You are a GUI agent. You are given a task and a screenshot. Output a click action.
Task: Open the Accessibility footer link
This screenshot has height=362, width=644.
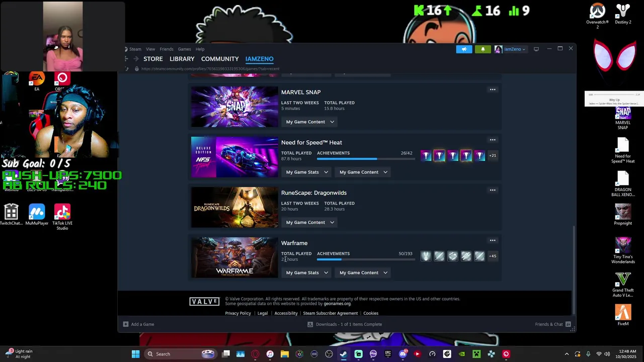coord(286,313)
